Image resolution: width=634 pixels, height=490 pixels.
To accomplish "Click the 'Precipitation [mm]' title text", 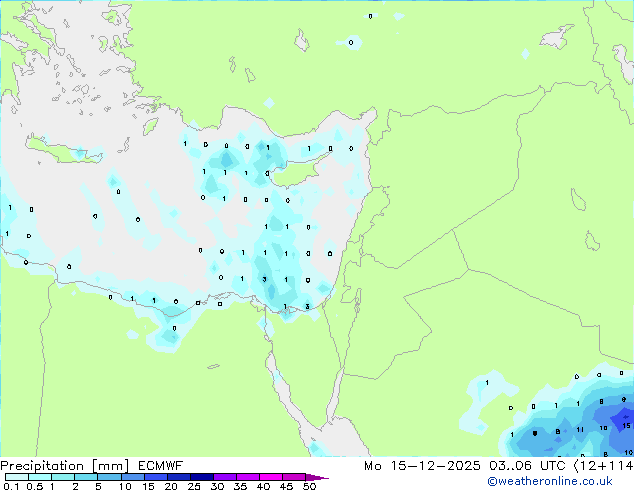I will click(65, 466).
